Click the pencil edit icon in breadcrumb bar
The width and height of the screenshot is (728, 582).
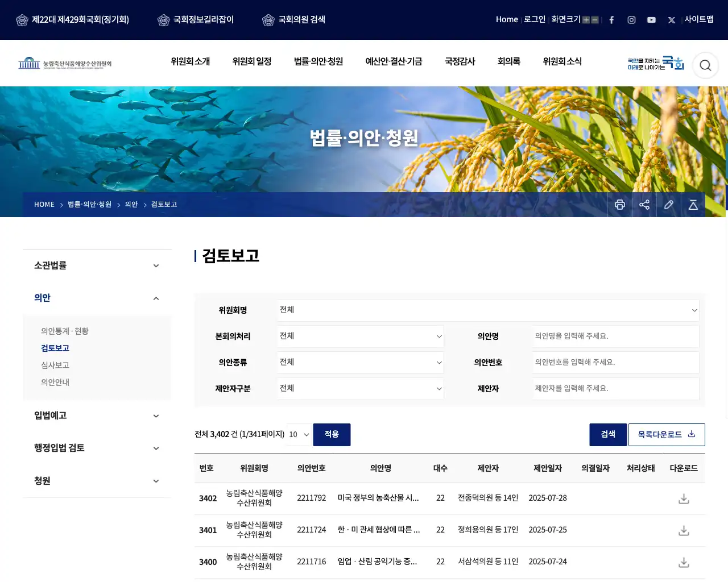(669, 205)
